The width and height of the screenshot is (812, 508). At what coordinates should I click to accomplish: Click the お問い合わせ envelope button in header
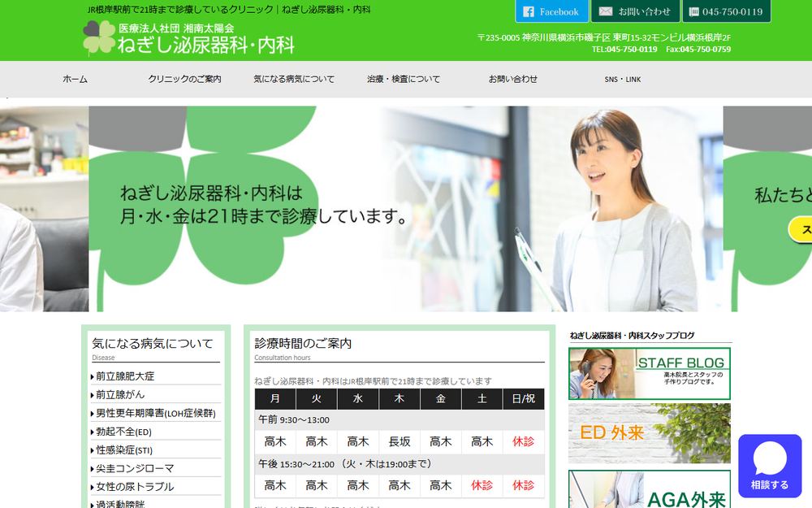[x=636, y=11]
